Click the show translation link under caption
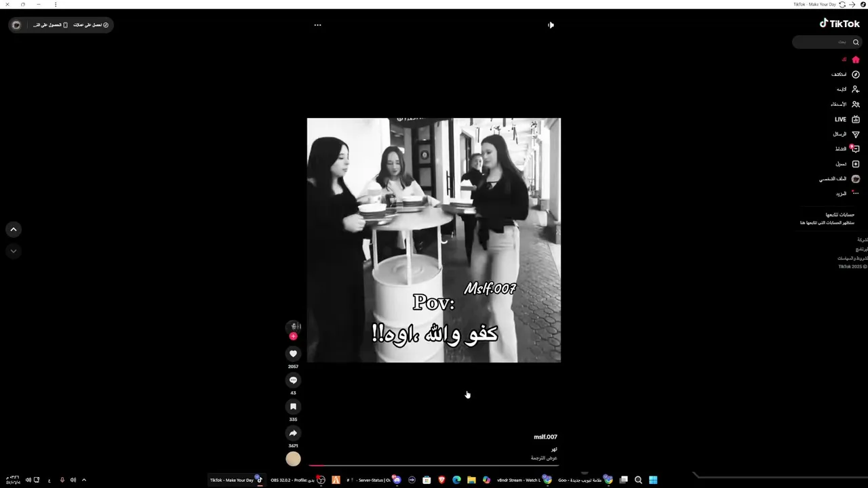The height and width of the screenshot is (488, 868). pyautogui.click(x=544, y=458)
